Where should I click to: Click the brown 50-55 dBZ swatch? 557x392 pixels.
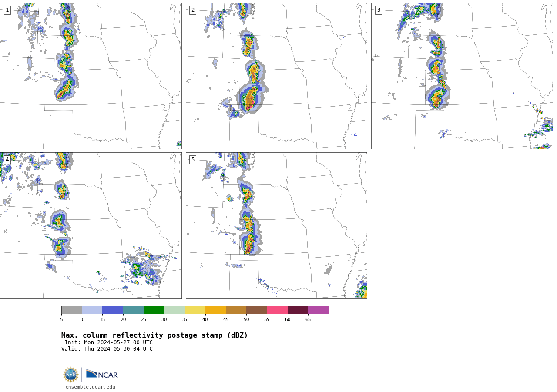[x=257, y=310]
